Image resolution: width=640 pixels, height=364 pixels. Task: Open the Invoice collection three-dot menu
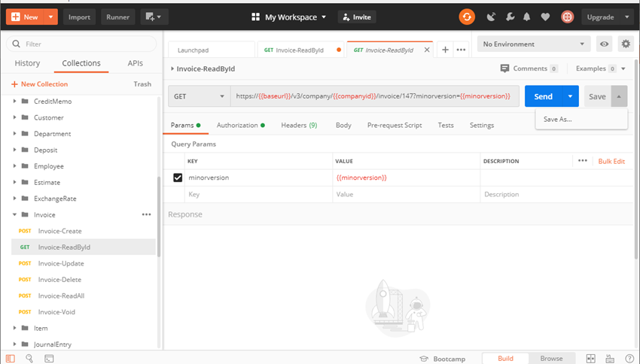coord(146,215)
